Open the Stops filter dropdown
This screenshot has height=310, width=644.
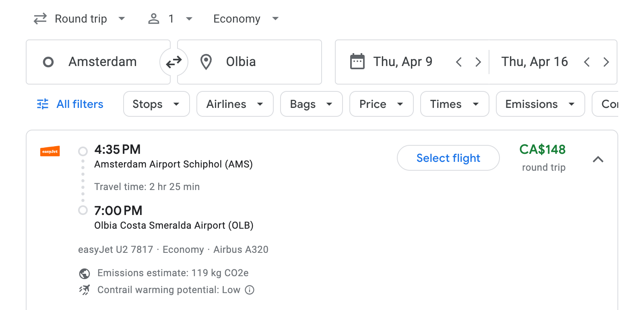[x=156, y=104]
